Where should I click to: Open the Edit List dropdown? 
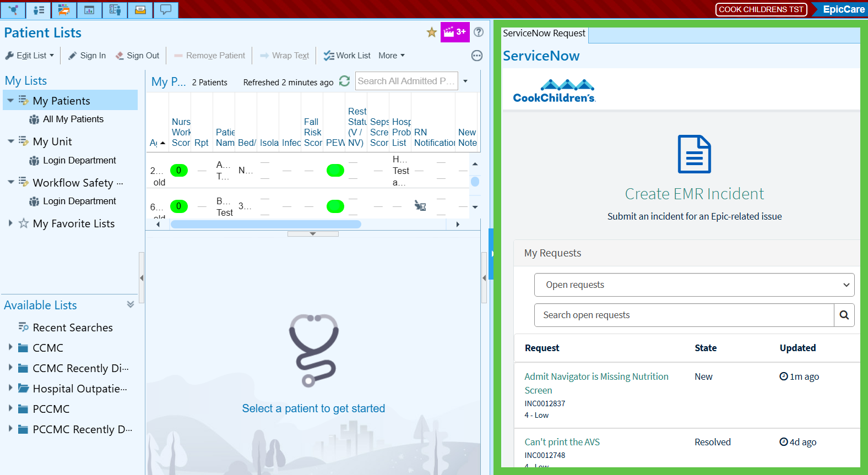[30, 56]
